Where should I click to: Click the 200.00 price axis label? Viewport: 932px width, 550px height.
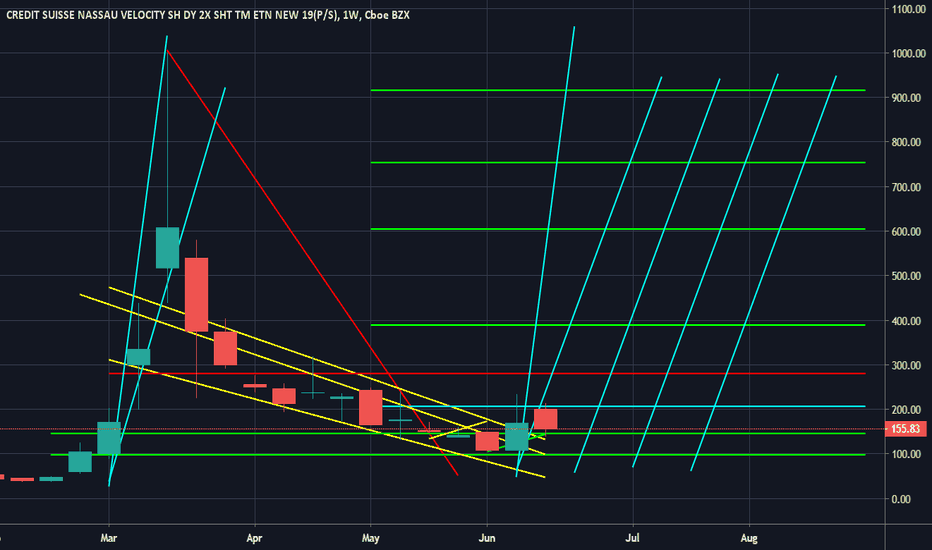908,410
